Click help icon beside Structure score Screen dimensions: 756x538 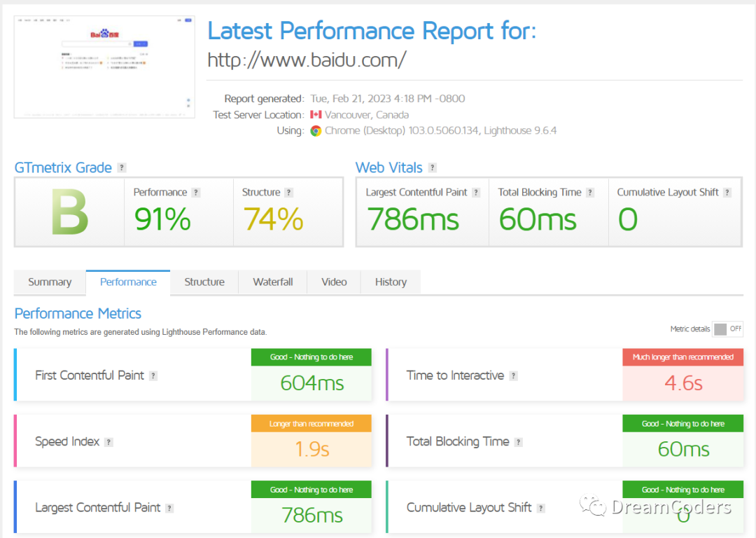288,193
